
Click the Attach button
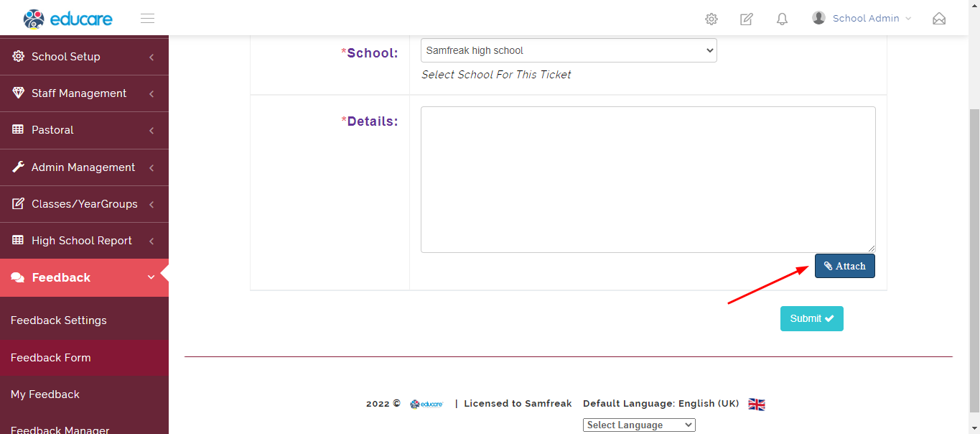click(x=845, y=266)
